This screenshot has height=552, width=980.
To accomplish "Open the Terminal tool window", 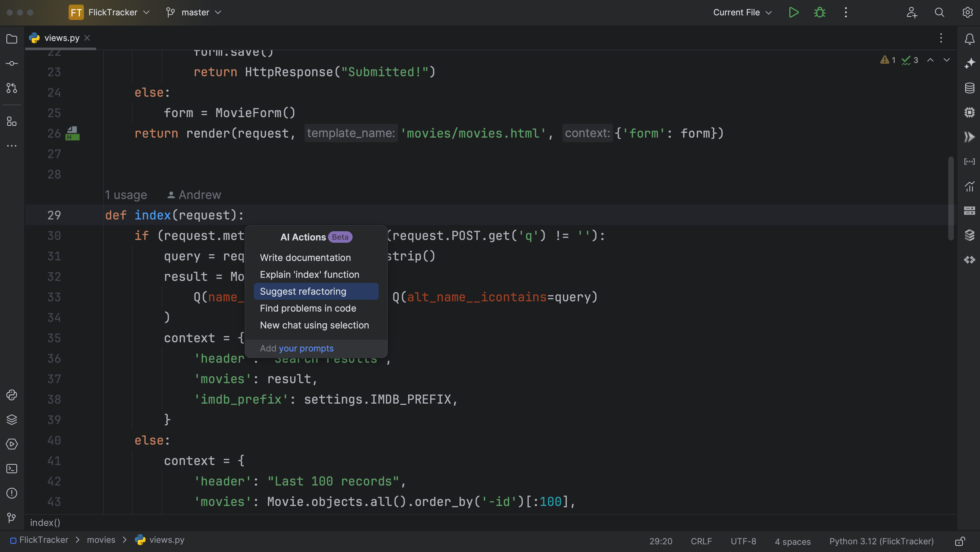I will (x=12, y=468).
